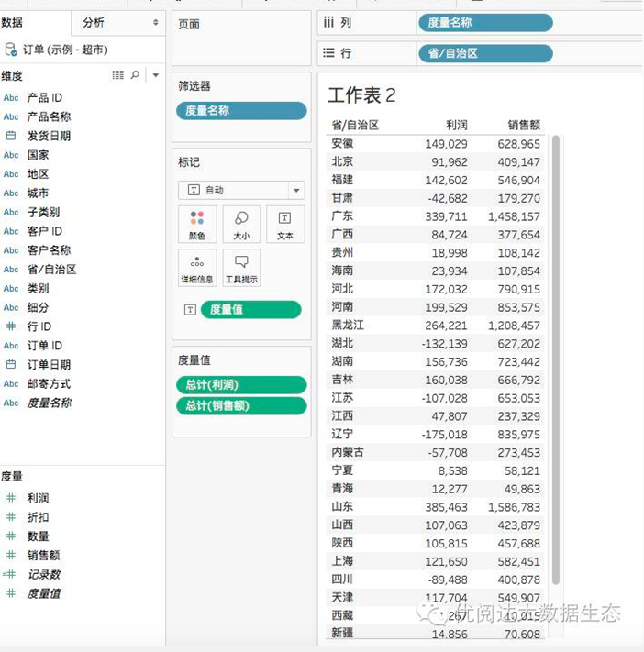Open the Tooltip (工具提示) marks button
This screenshot has height=652, width=644.
(241, 268)
